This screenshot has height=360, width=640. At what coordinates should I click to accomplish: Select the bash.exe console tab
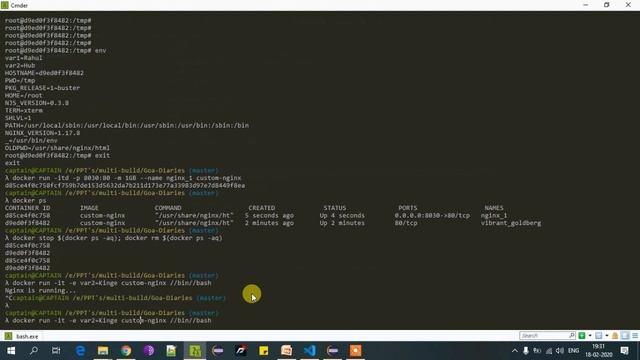(x=22, y=336)
